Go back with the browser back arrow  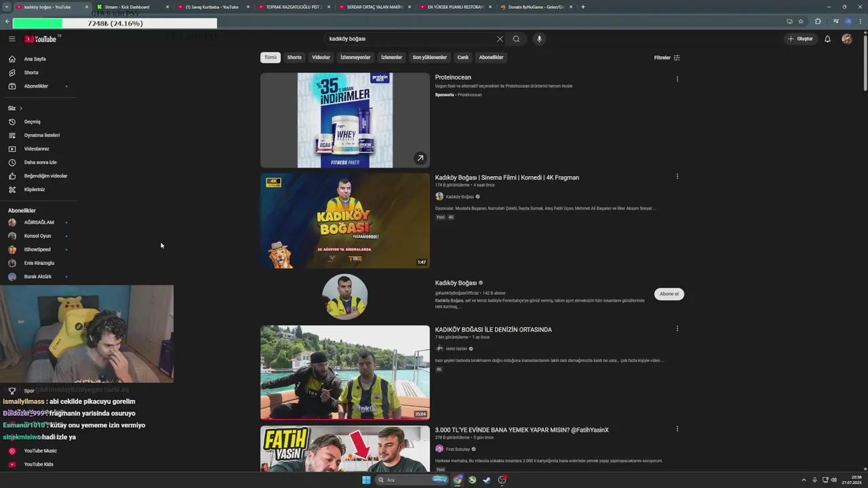7,22
